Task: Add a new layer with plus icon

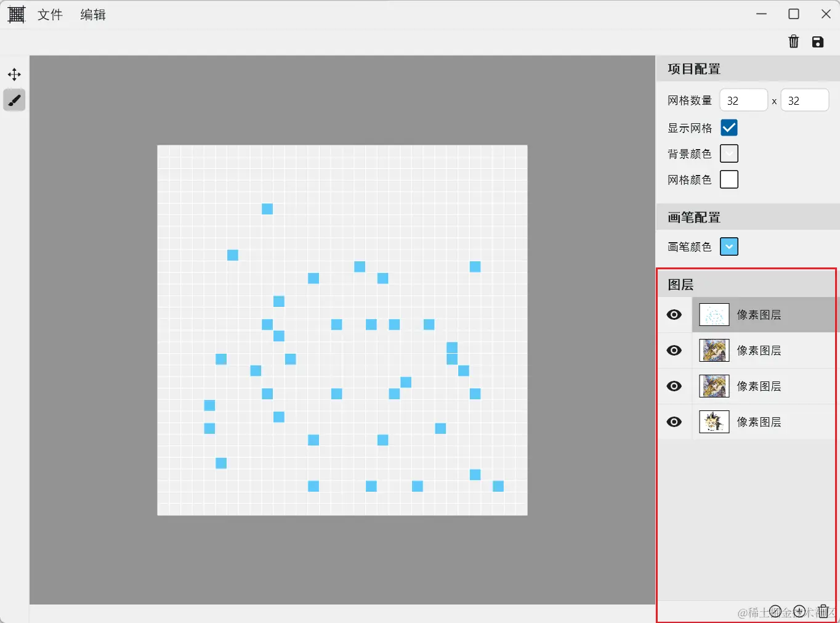Action: coord(799,611)
